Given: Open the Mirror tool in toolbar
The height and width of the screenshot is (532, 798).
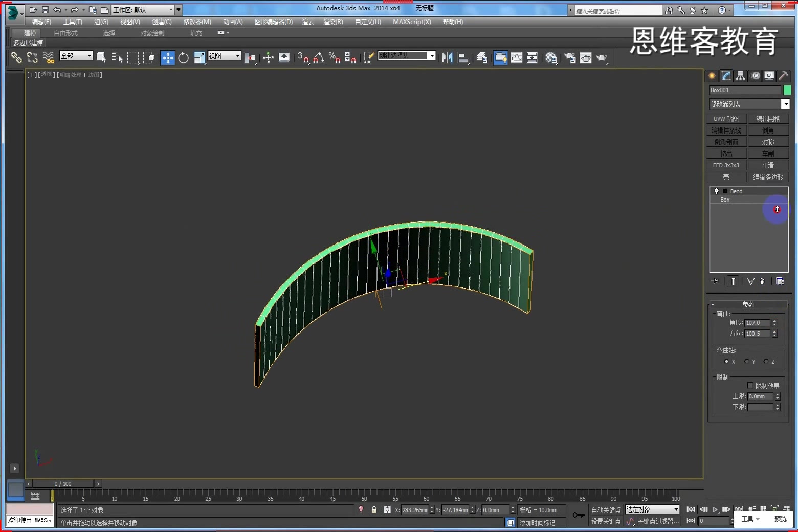Looking at the screenshot, I should pos(447,58).
